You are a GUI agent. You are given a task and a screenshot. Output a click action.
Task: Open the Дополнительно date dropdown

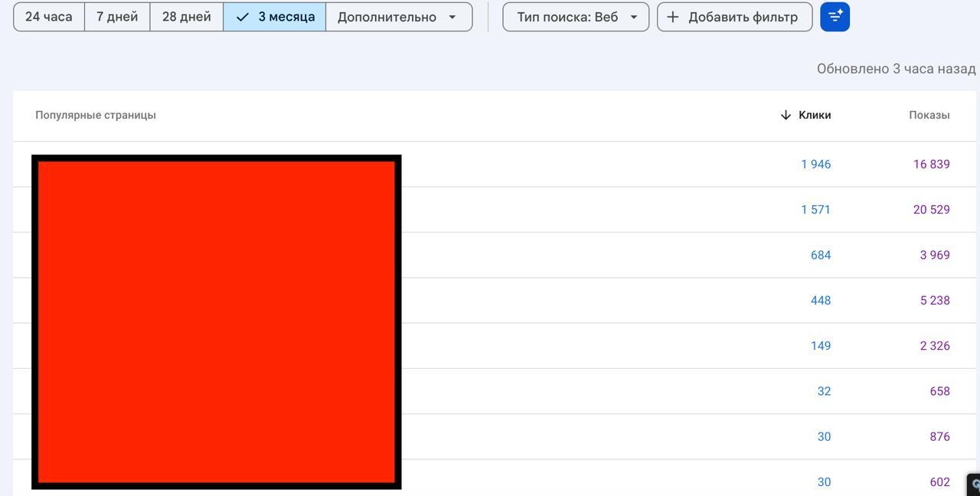pos(387,17)
